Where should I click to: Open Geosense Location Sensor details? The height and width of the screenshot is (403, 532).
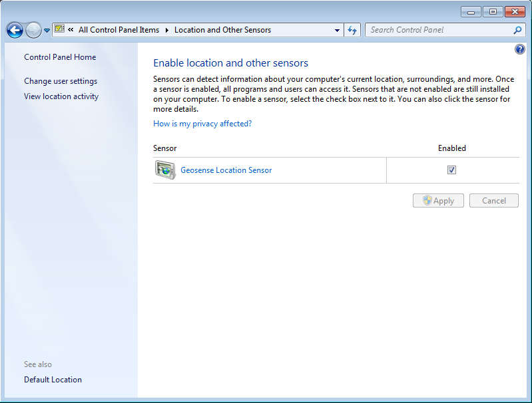coord(226,170)
